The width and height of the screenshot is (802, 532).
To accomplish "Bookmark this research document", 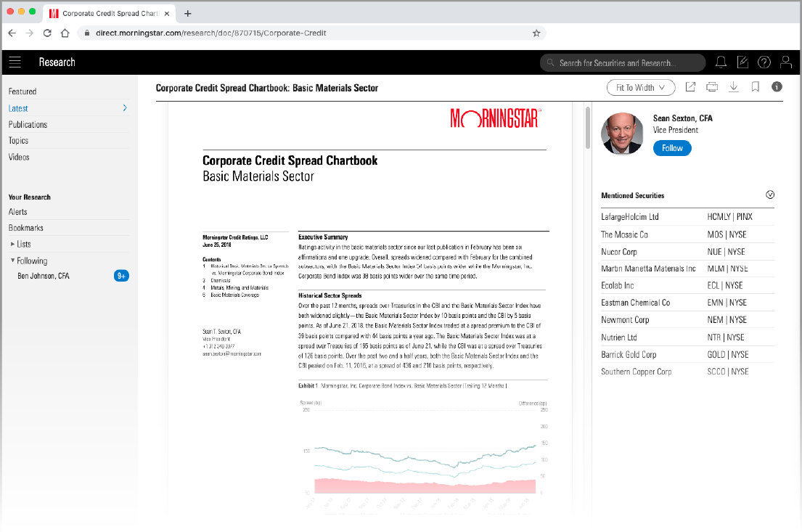I will [756, 87].
